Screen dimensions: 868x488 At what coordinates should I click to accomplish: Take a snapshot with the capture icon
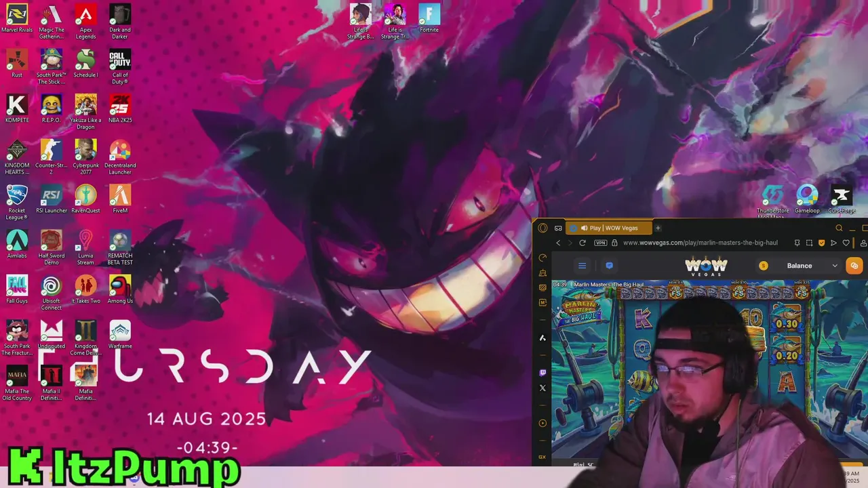[x=809, y=243]
